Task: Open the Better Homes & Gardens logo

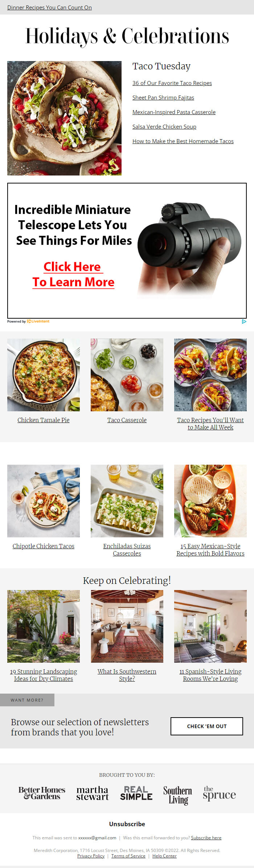Action: (x=42, y=793)
